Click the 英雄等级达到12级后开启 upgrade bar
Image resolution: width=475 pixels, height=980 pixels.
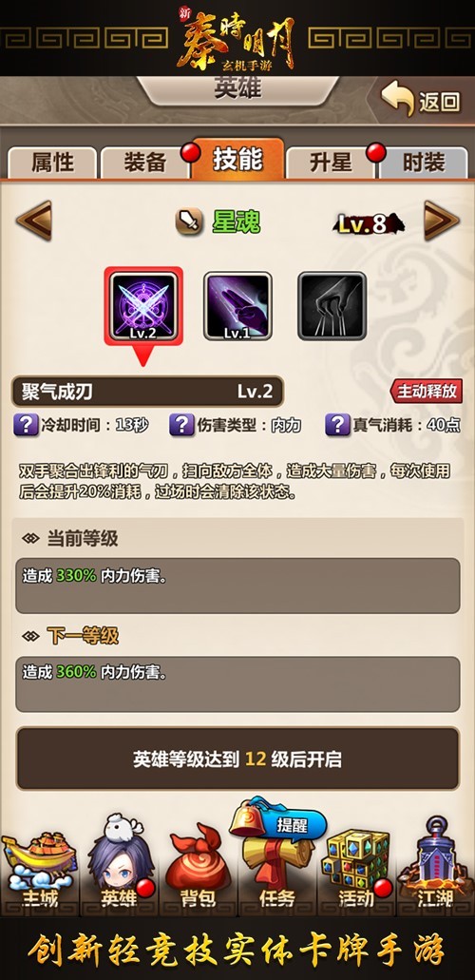(x=237, y=759)
